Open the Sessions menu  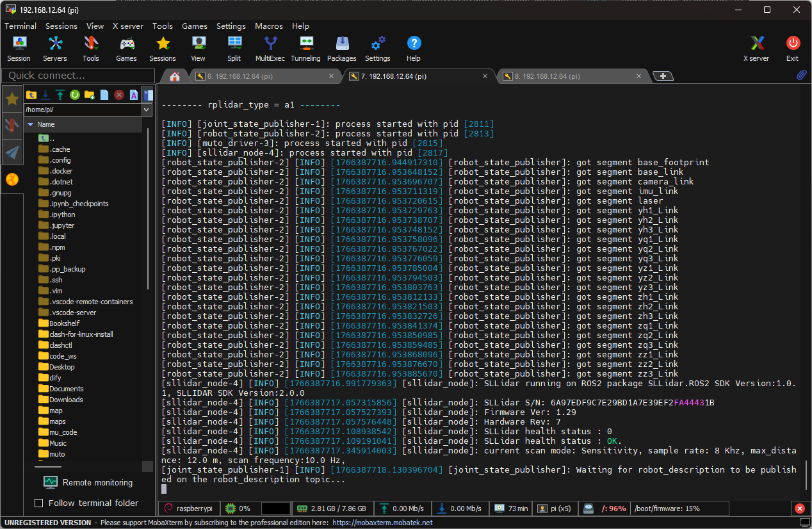[x=61, y=26]
